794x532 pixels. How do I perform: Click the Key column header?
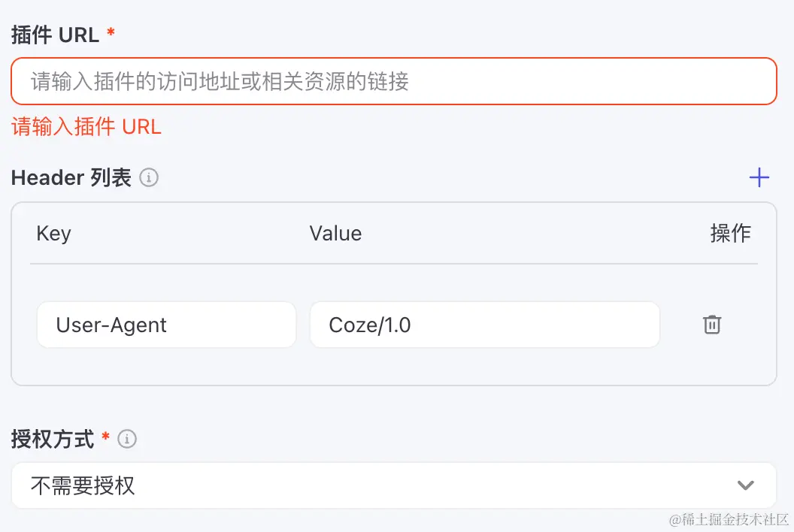(53, 233)
